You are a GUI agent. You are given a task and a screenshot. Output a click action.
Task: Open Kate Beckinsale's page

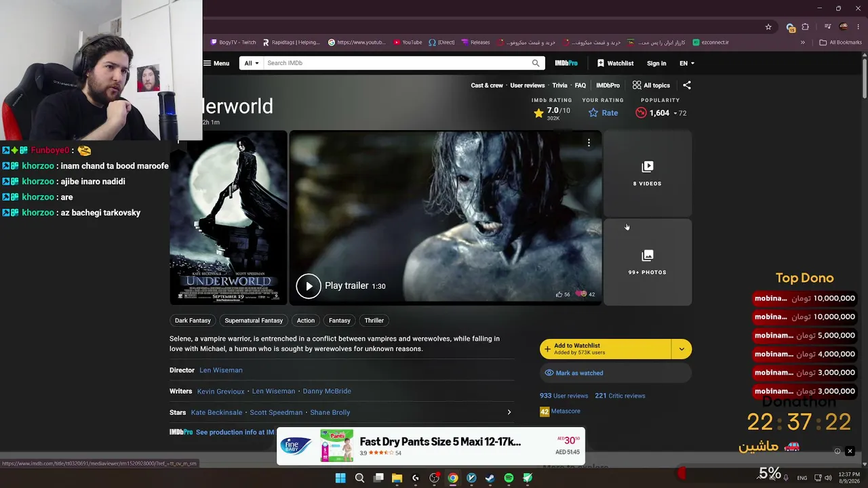click(x=216, y=412)
